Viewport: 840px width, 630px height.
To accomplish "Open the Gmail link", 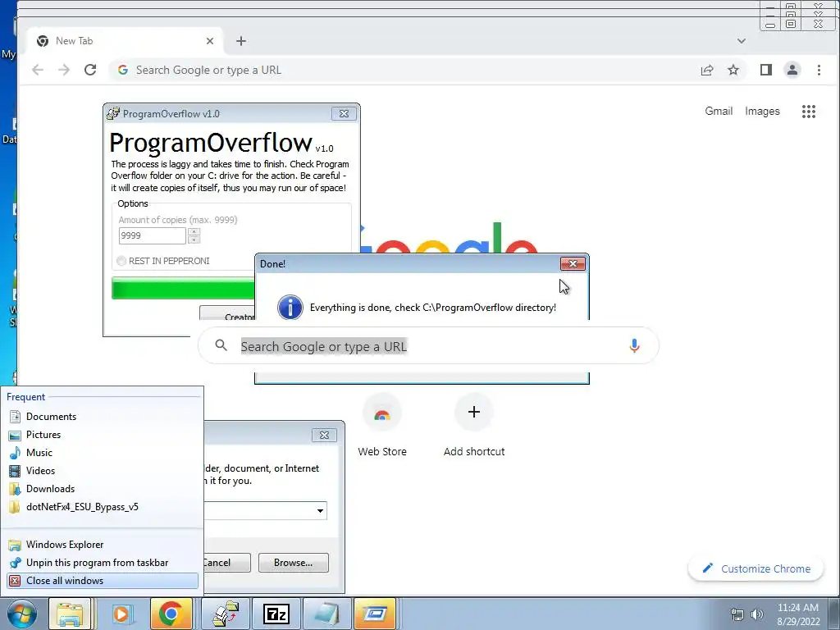I will click(719, 111).
